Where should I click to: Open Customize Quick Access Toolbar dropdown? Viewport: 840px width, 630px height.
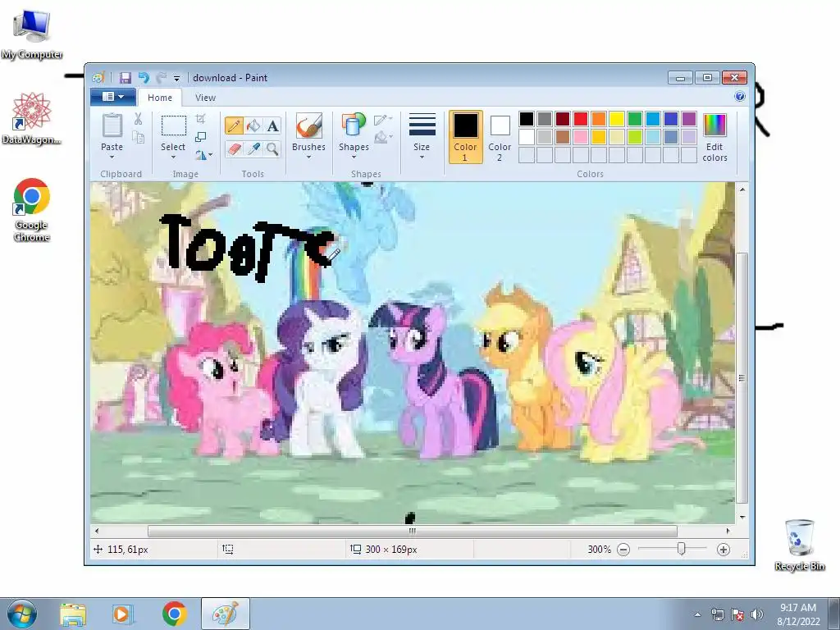point(176,78)
